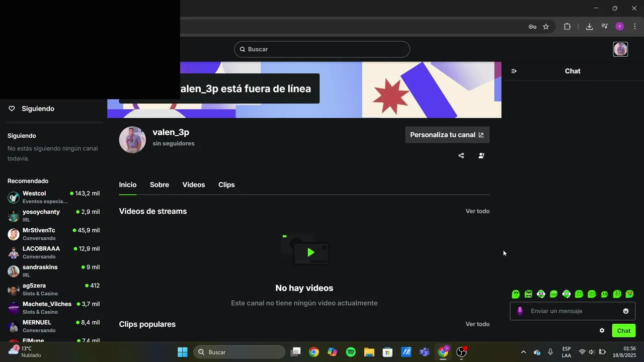Click Ver todo for Clips populares
This screenshot has width=644, height=362.
coord(477,324)
